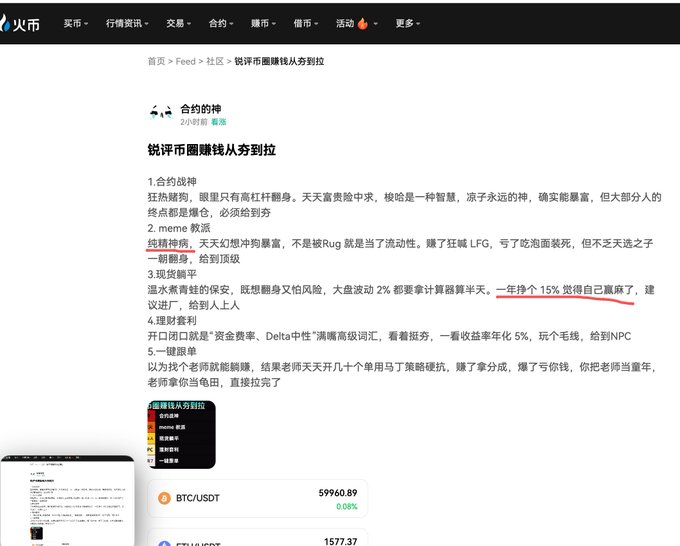680x546 pixels.
Task: Click the breadcrumb current page title
Action: coord(279,61)
